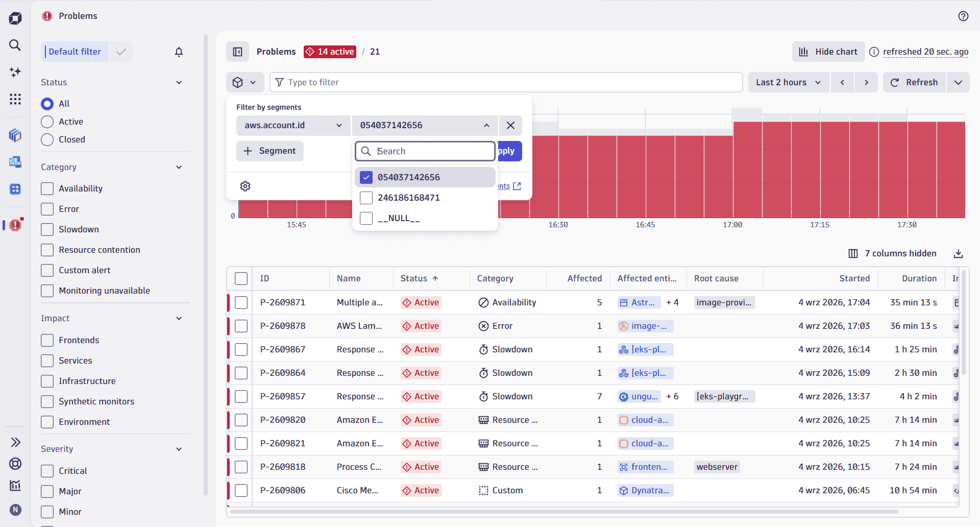This screenshot has height=527, width=980.
Task: Collapse the Category filter section
Action: [x=179, y=167]
